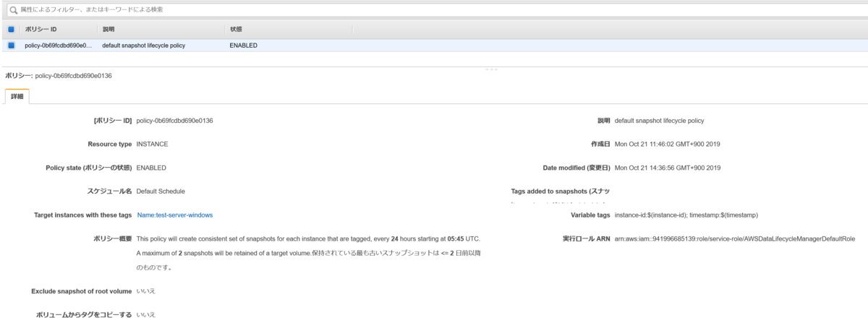Image resolution: width=868 pixels, height=336 pixels.
Task: Click 作成日 value Mon Oct 21 11:46:02
Action: click(667, 144)
